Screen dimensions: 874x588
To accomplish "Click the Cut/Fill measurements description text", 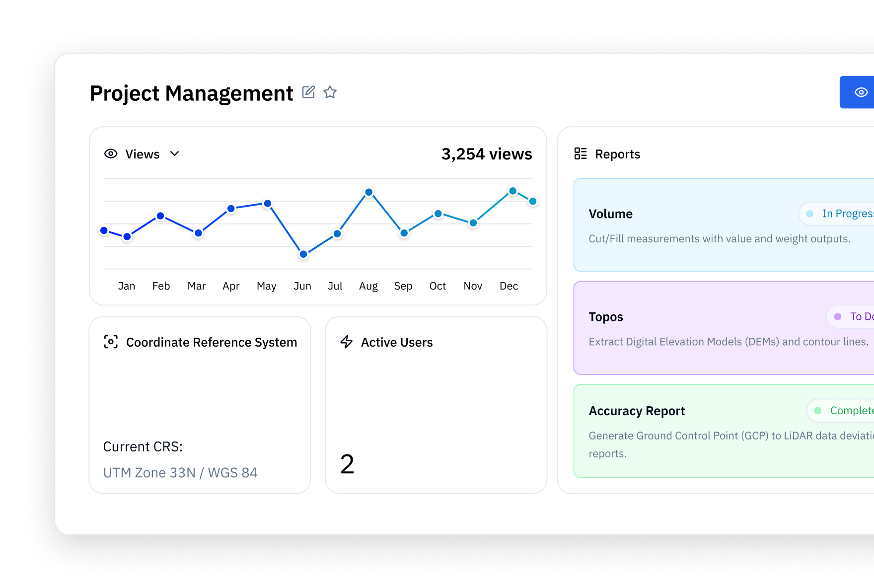I will [x=720, y=239].
